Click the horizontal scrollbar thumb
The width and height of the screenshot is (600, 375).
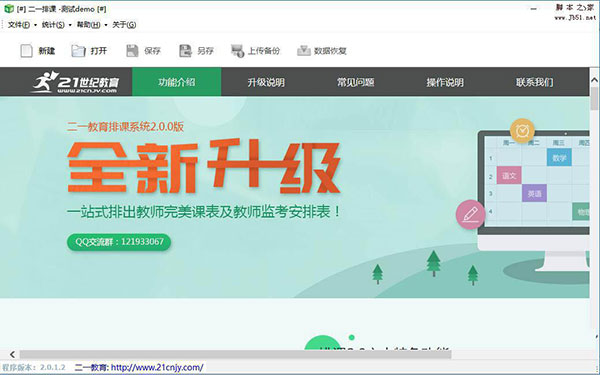coord(235,354)
